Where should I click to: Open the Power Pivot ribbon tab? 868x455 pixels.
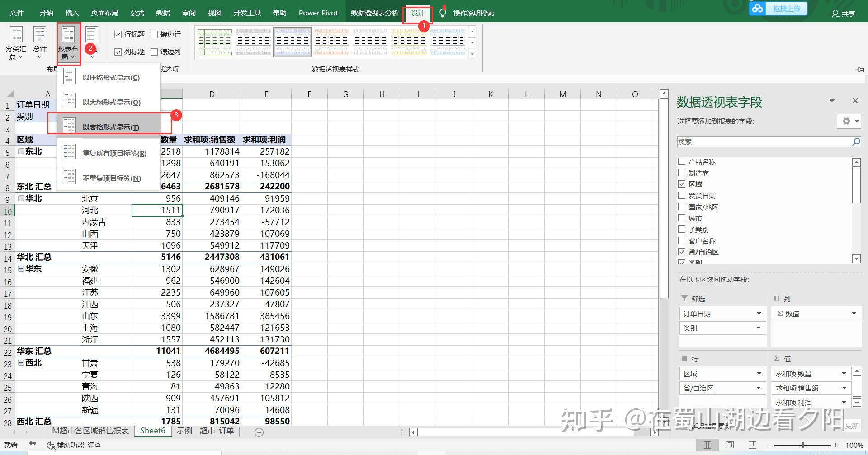pyautogui.click(x=318, y=13)
